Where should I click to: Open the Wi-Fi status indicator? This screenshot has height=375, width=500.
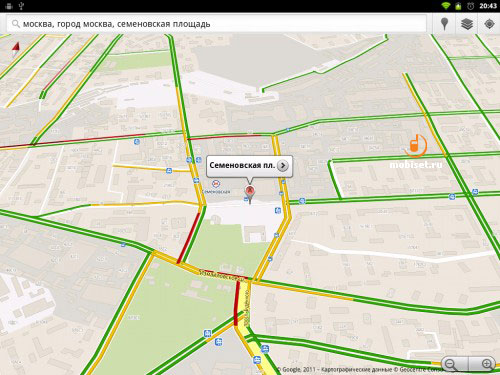pos(445,6)
